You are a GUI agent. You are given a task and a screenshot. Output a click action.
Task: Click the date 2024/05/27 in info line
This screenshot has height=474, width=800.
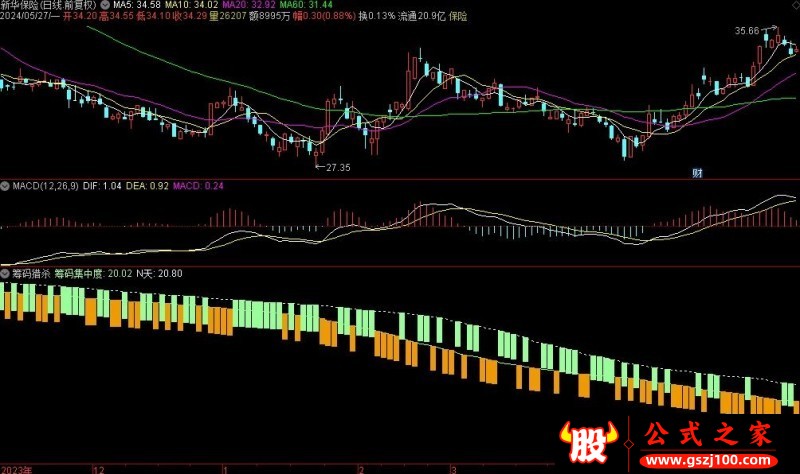tap(26, 16)
